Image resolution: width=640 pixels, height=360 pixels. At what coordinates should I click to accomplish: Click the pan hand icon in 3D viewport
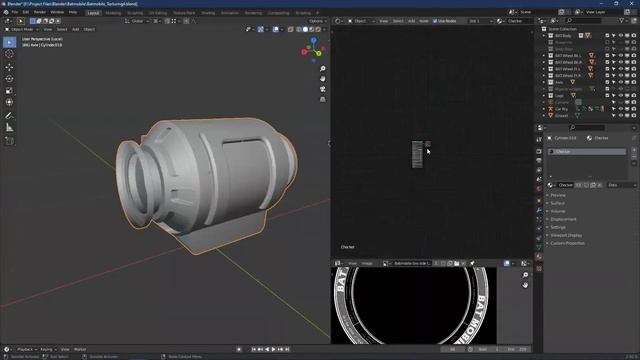[x=322, y=78]
